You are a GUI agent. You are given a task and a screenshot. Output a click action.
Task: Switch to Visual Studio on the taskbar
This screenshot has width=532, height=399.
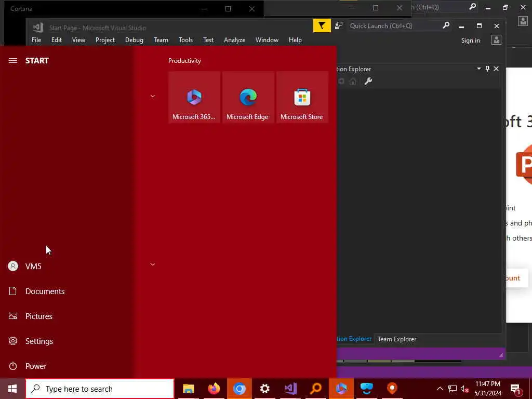point(290,389)
